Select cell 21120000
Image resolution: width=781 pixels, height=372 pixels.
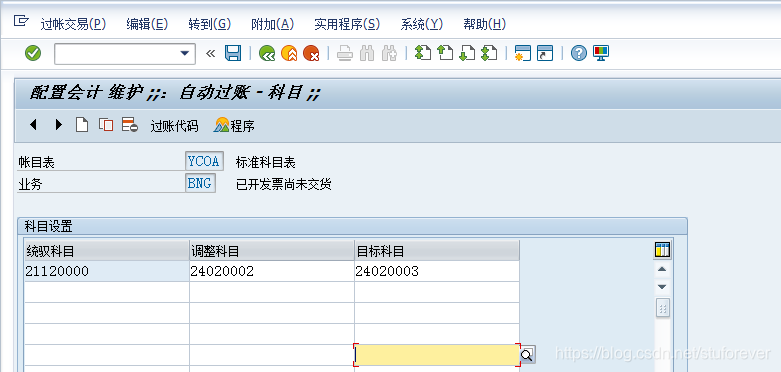[x=107, y=271]
